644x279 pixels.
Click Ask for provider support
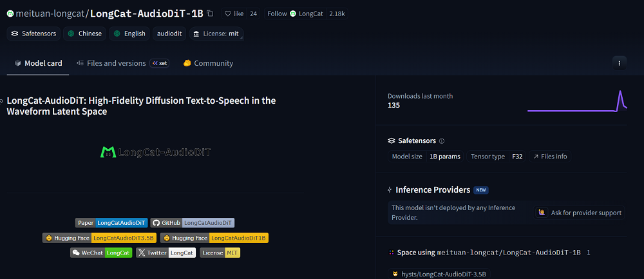[580, 213]
